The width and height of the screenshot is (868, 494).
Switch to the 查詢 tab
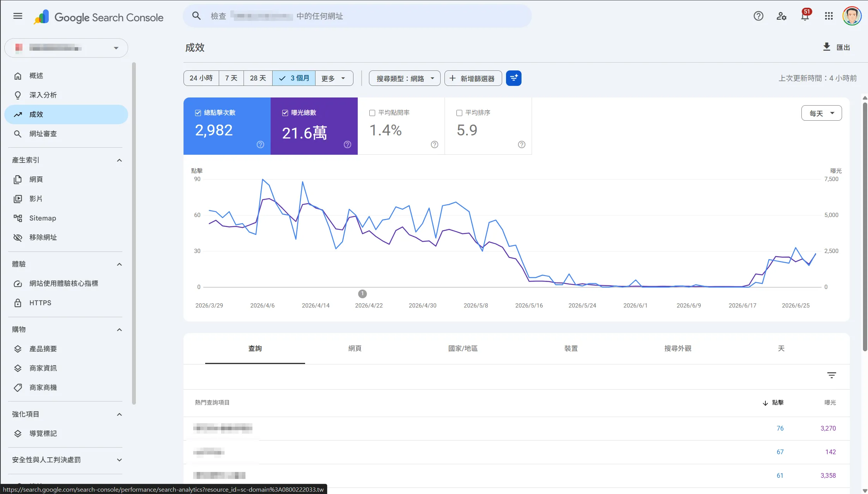255,349
